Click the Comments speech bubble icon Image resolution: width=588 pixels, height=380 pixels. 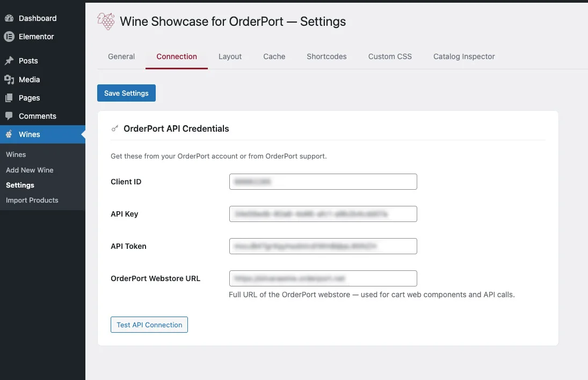coord(9,116)
